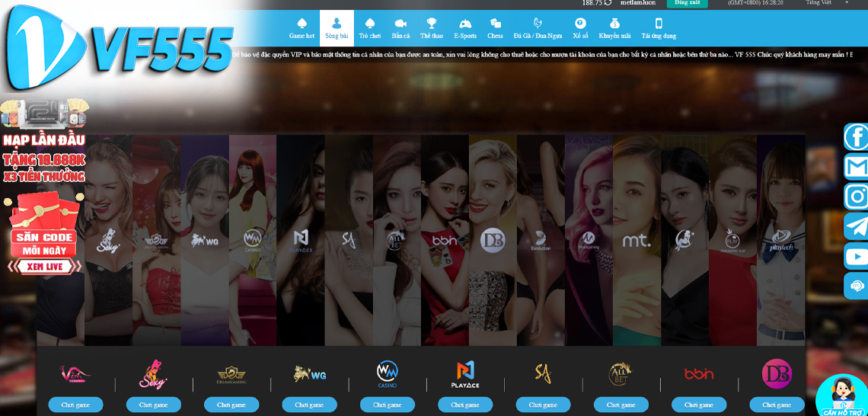Click the DreamGaming logo in the bottom provider row
868x416 pixels.
[x=231, y=375]
